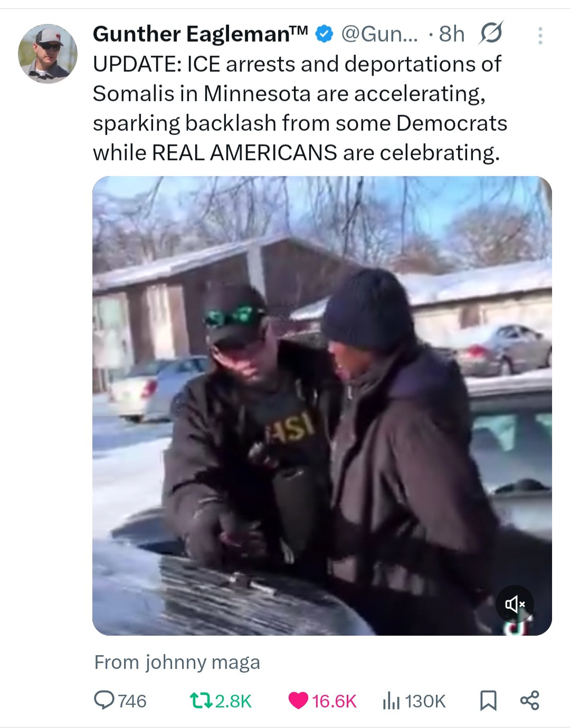Click the blue verified checkmark badge
The height and width of the screenshot is (728, 570).
324,34
